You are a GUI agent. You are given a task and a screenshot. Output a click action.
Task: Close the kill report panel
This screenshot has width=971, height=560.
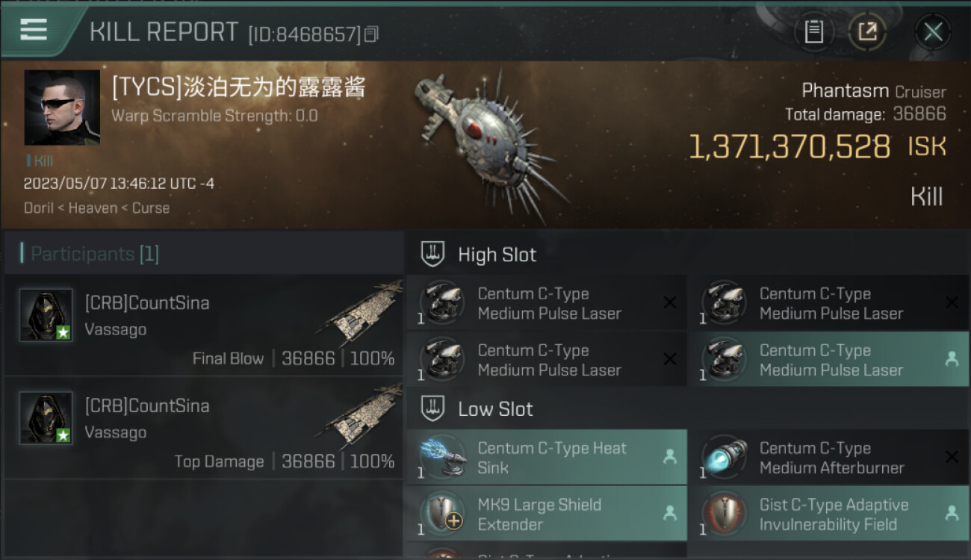[933, 32]
